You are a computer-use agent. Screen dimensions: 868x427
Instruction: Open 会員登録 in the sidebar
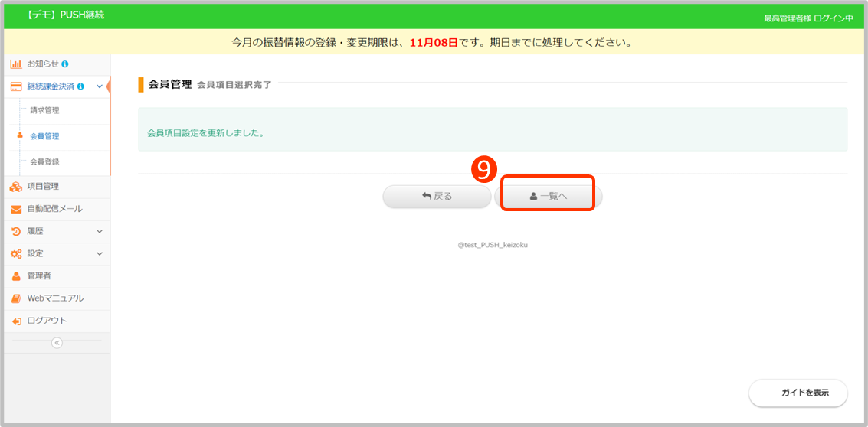coord(44,161)
